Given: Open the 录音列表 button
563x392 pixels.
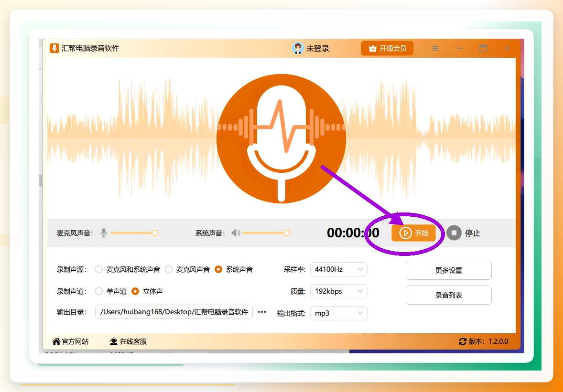Looking at the screenshot, I should pos(448,295).
